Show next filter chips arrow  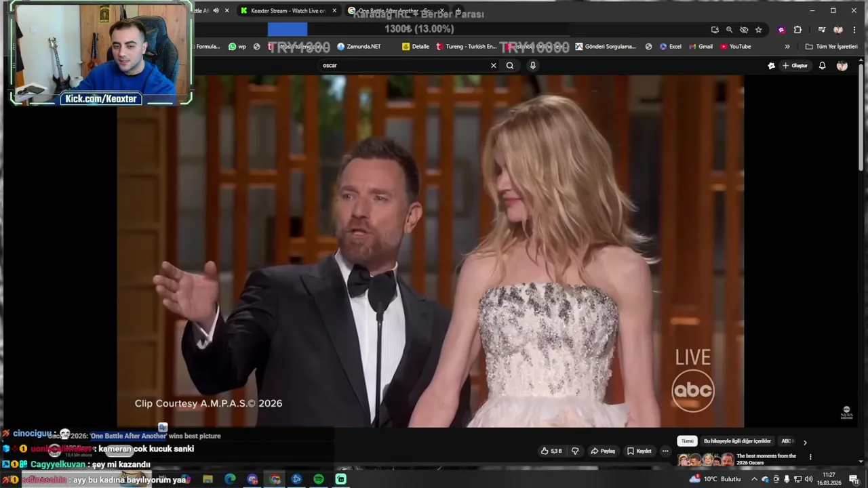point(805,442)
